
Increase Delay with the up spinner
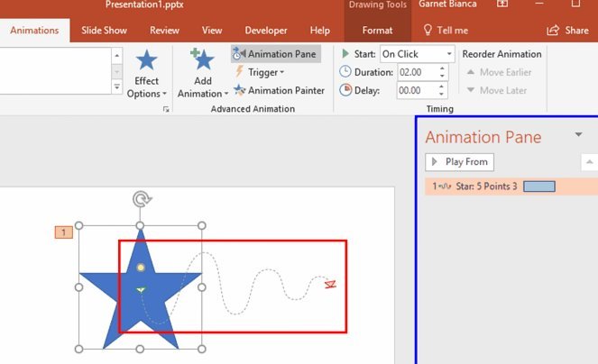click(442, 86)
